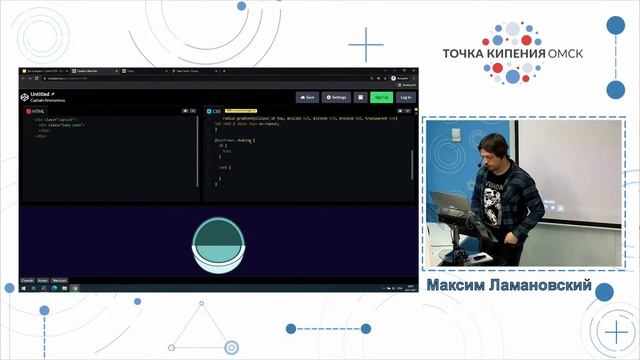
Task: Click the CodePen logo icon
Action: 24,97
